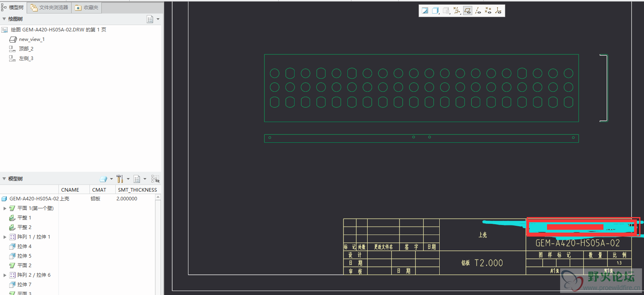Switch to the 模型树 tab

(x=13, y=8)
